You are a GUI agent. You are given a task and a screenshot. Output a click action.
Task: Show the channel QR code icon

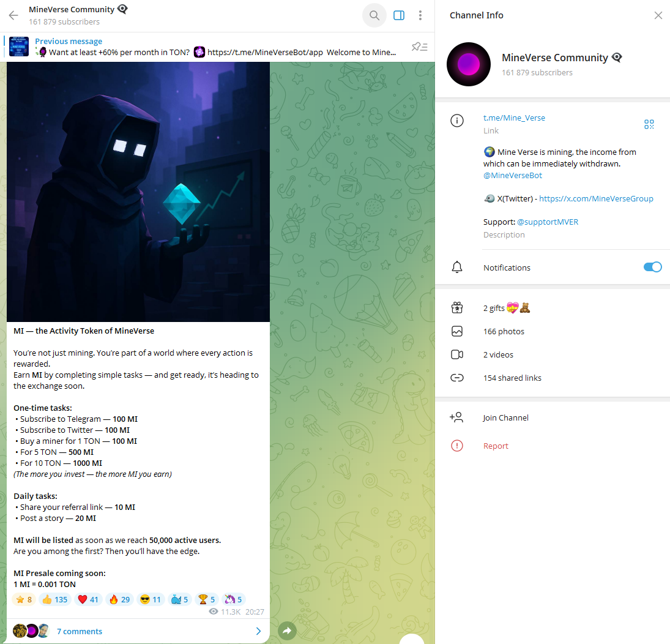(649, 124)
